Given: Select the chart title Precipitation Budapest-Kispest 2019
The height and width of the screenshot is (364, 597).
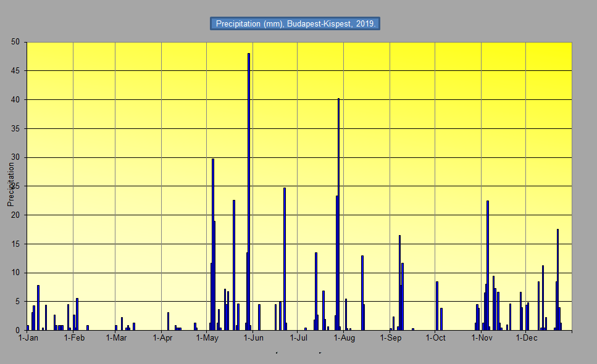Looking at the screenshot, I should (x=295, y=23).
